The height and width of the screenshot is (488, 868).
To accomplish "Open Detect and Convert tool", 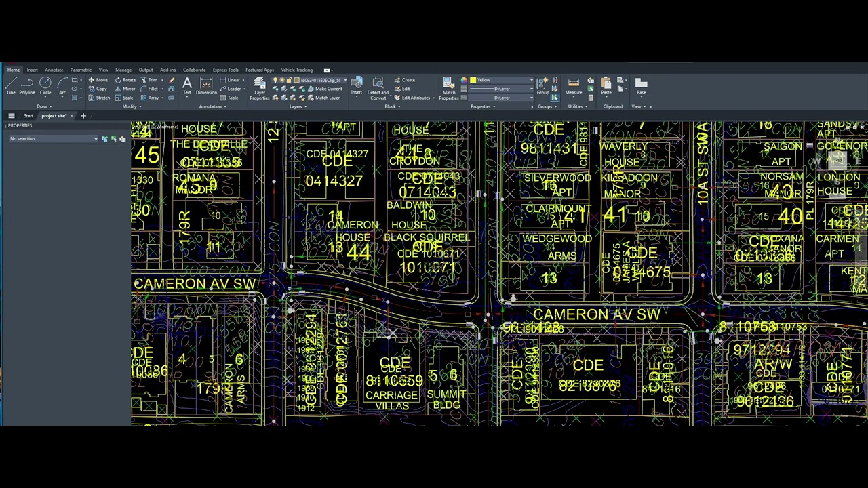I will click(x=378, y=88).
